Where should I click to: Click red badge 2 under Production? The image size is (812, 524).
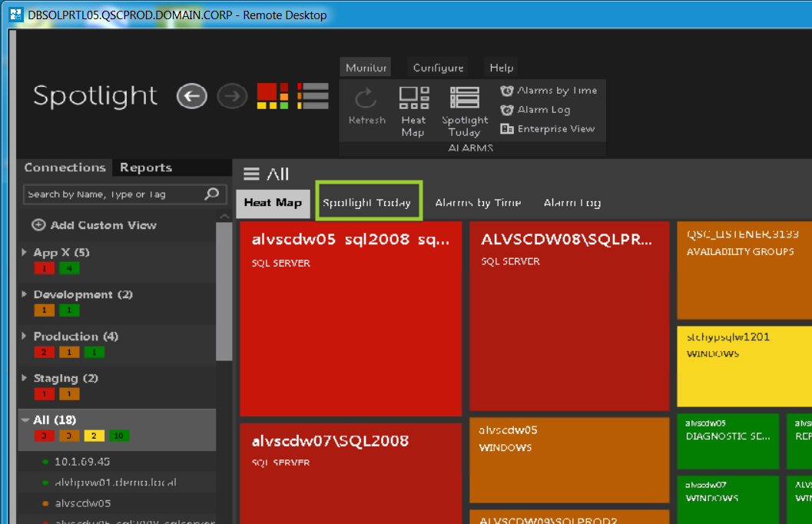[44, 352]
